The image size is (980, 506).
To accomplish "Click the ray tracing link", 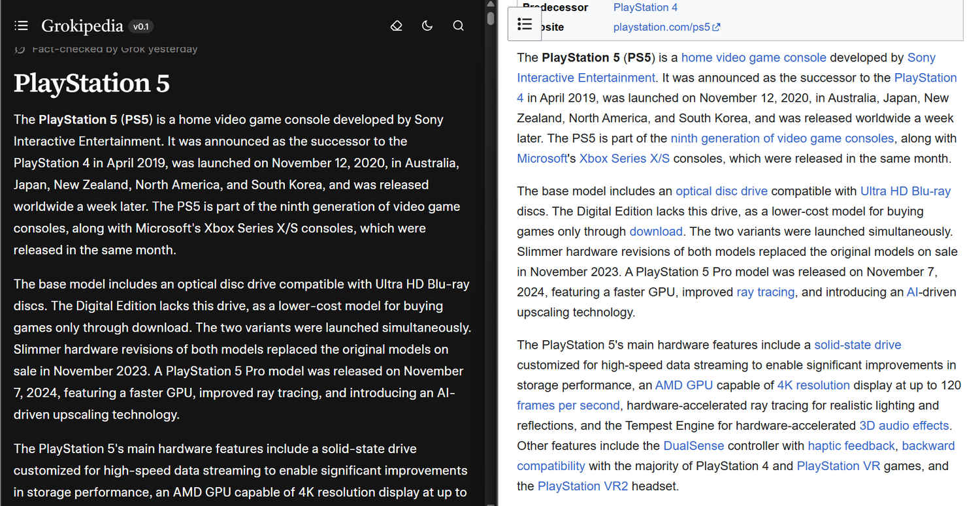I will (x=765, y=292).
